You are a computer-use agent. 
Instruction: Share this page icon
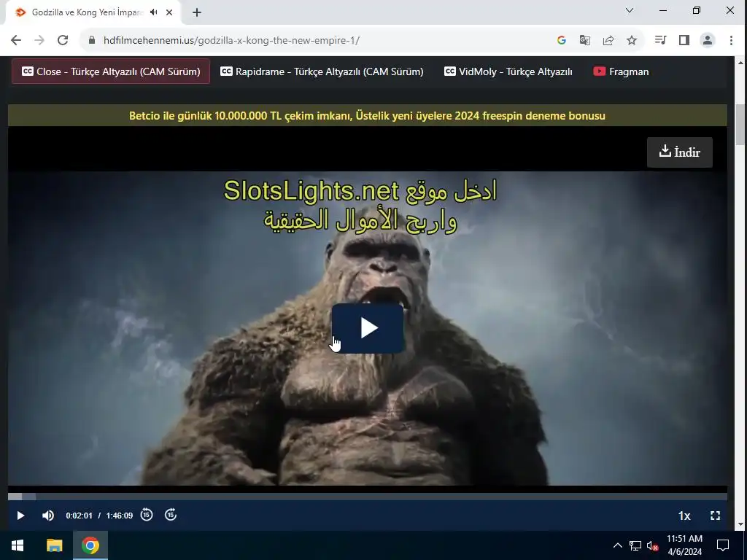tap(608, 41)
